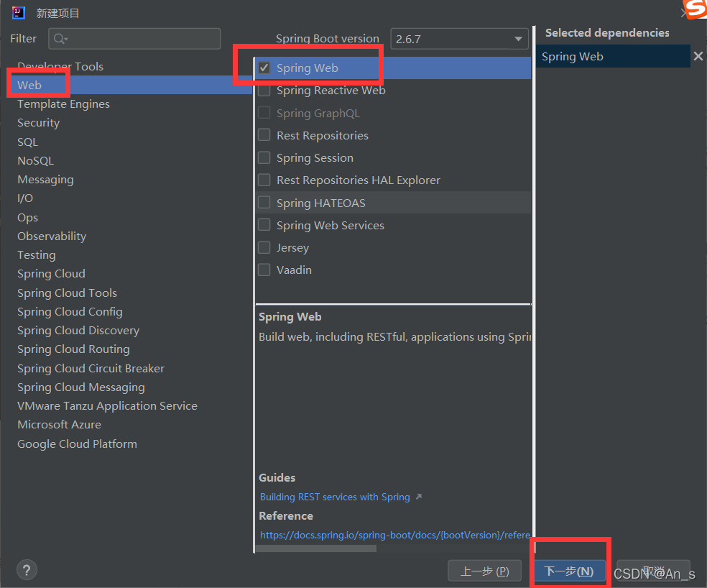
Task: Open the Google Cloud Platform category
Action: pos(77,444)
